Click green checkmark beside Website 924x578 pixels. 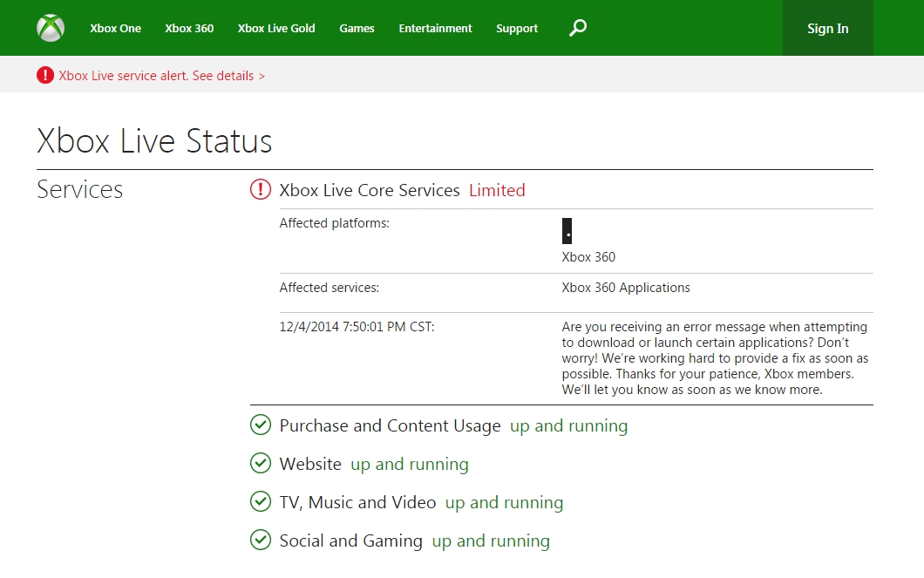pos(261,463)
